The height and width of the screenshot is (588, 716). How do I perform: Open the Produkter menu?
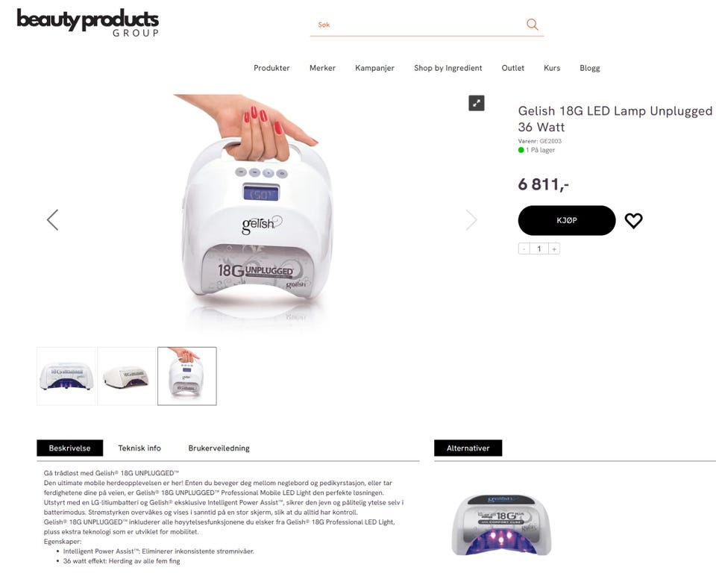(271, 68)
